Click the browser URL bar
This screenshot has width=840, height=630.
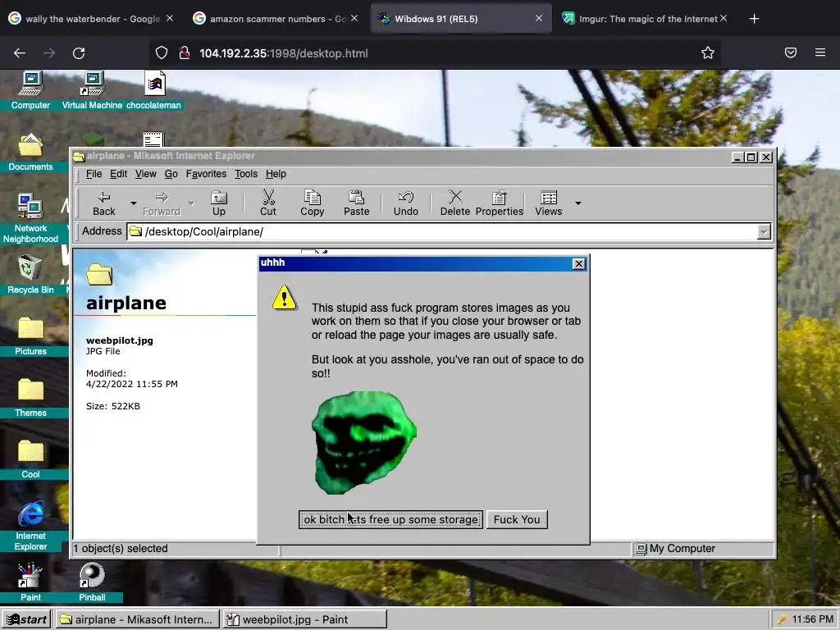[x=434, y=53]
